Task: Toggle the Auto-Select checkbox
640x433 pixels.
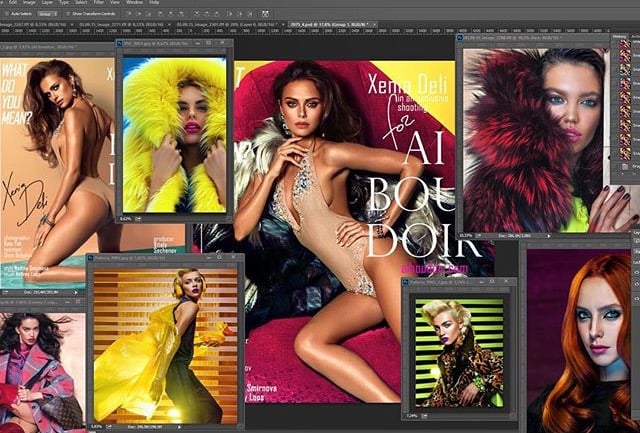Action: (7, 14)
